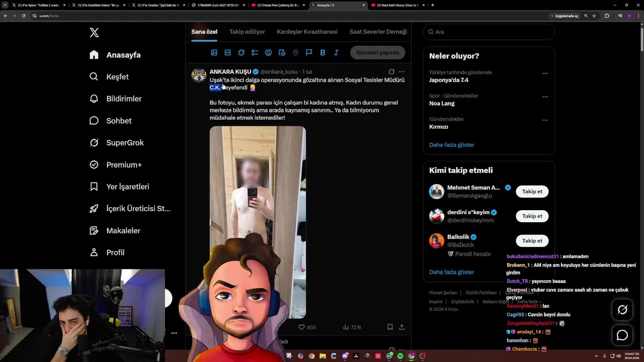The width and height of the screenshot is (644, 362).
Task: Click the X logo in sidebar
Action: point(94,33)
